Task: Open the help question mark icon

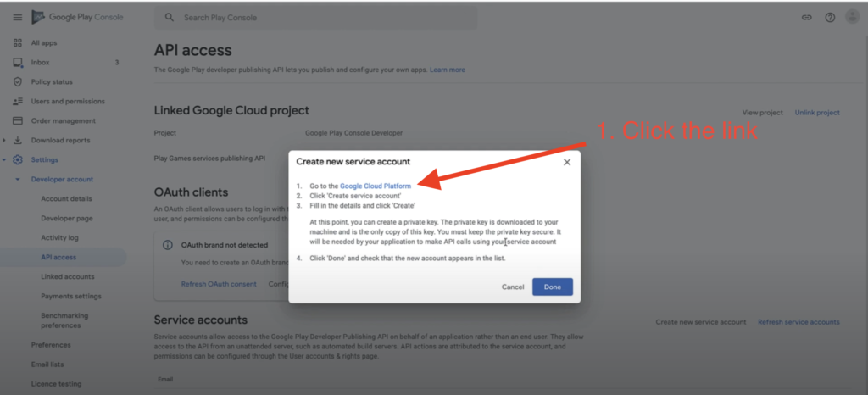Action: coord(830,18)
